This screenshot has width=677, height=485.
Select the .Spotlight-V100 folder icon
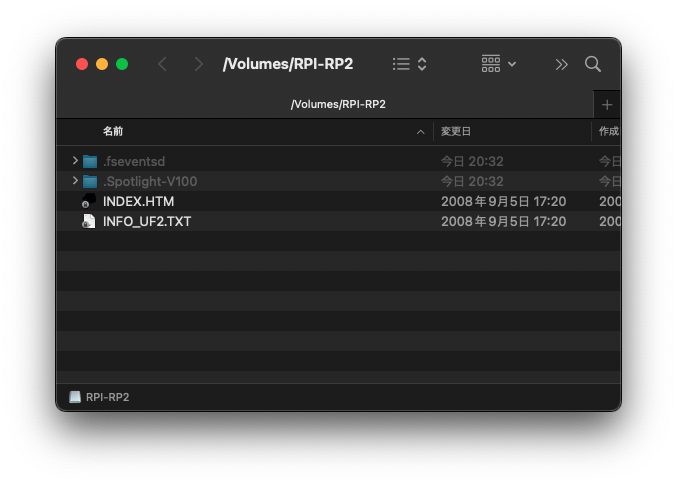pos(90,181)
